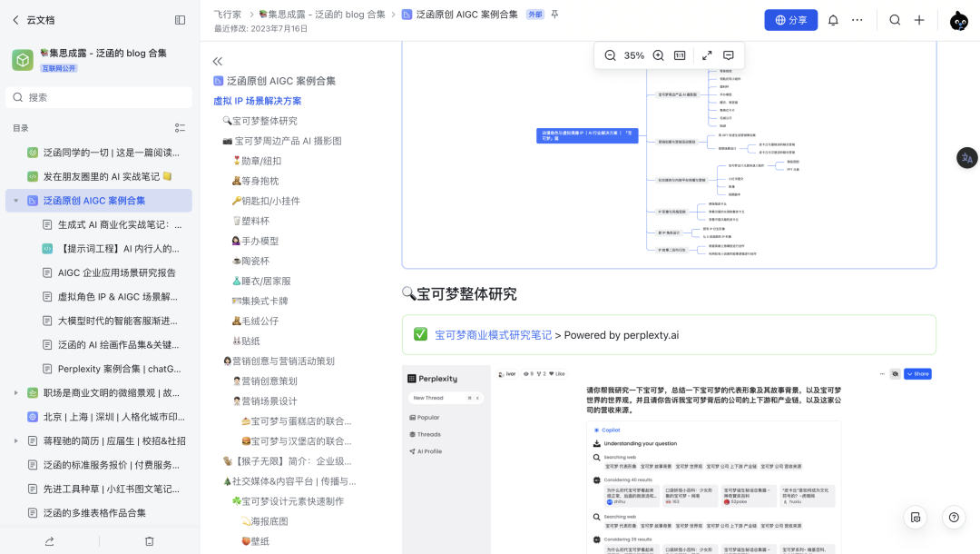Screen dimensions: 980x554
Task: Open the user avatar menu
Action: click(959, 21)
